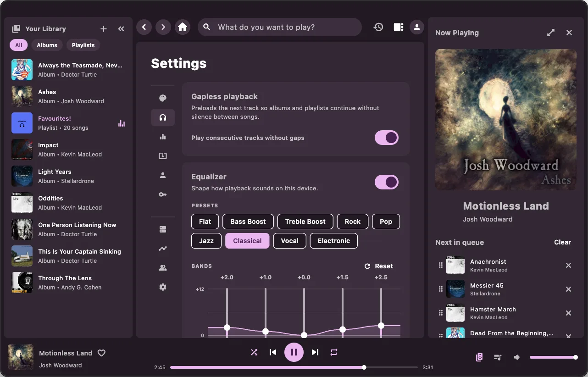Seek on the track progress bar
The width and height of the screenshot is (588, 377).
(x=294, y=367)
